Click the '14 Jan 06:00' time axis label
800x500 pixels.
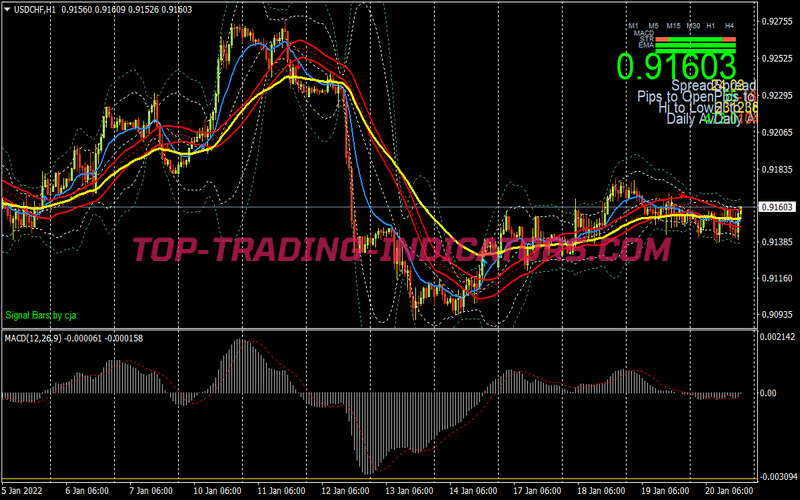pos(473,491)
